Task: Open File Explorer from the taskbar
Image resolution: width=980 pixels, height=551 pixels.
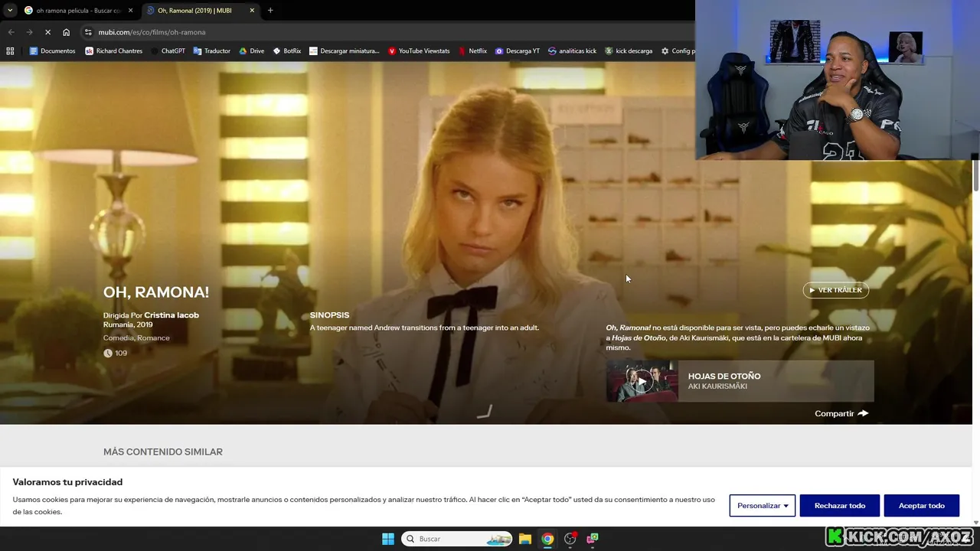Action: pos(525,539)
